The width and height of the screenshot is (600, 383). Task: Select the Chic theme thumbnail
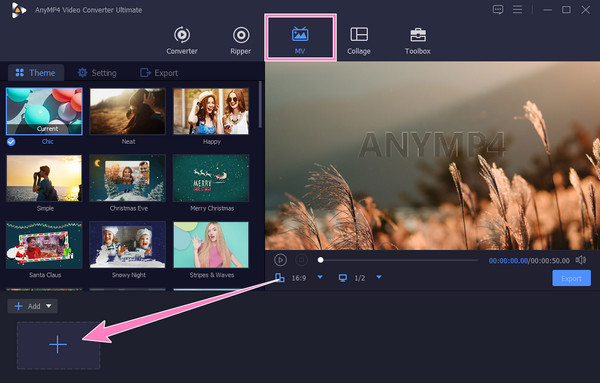pos(44,111)
